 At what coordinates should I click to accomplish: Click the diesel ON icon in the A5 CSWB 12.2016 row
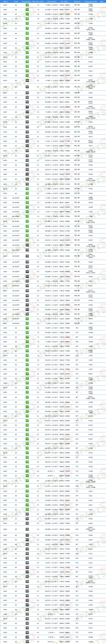click(x=27, y=637)
